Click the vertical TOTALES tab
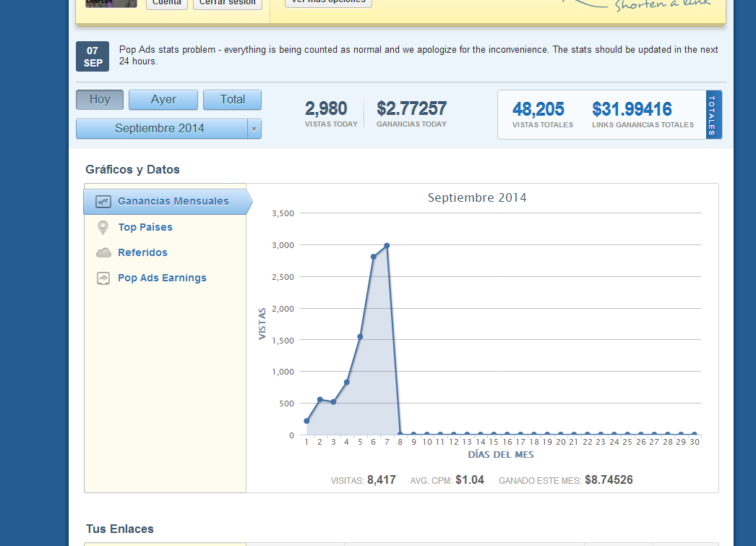This screenshot has width=756, height=546. point(713,115)
